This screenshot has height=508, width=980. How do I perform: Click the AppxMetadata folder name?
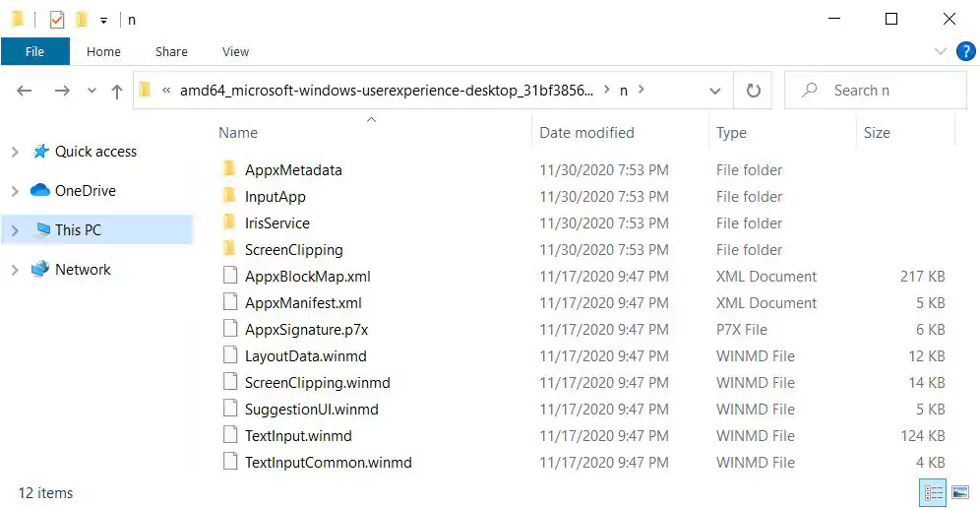[293, 170]
